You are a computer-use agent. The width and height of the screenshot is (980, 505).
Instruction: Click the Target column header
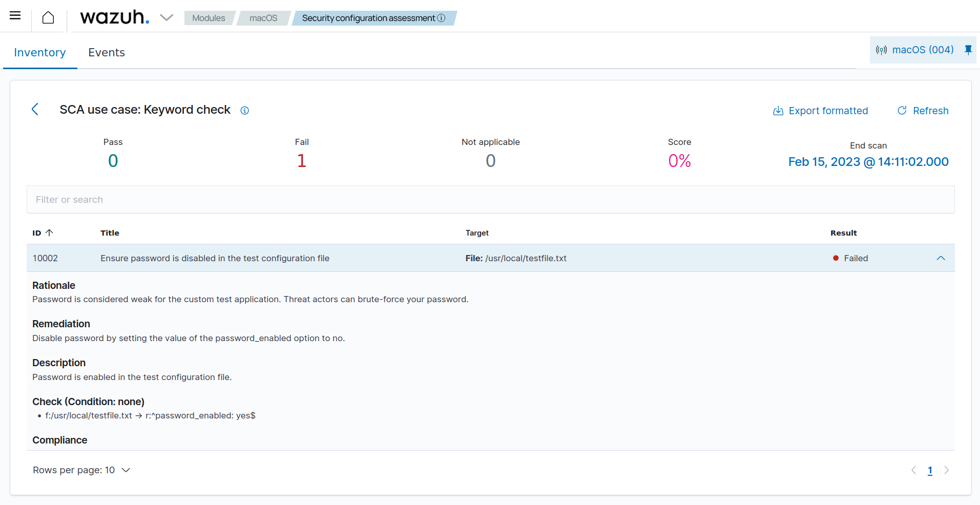pyautogui.click(x=477, y=233)
